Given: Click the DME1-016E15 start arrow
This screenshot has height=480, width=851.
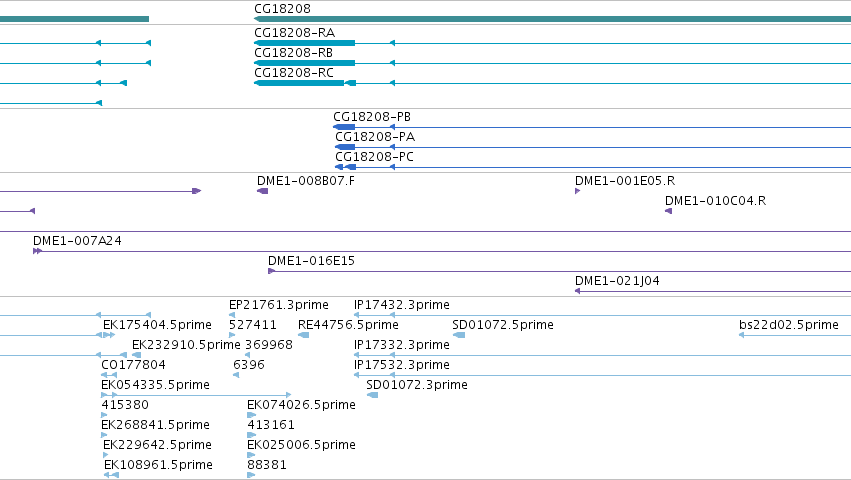Looking at the screenshot, I should pos(271,271).
